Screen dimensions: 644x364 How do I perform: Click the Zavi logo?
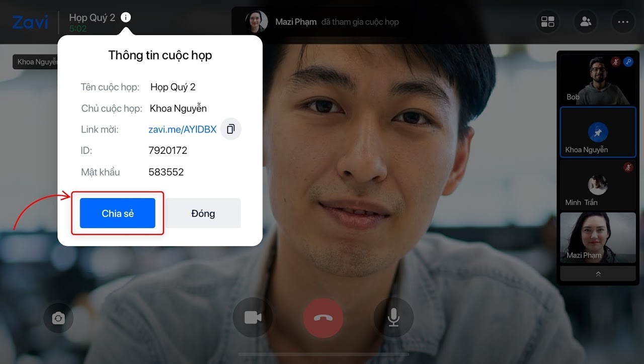30,22
